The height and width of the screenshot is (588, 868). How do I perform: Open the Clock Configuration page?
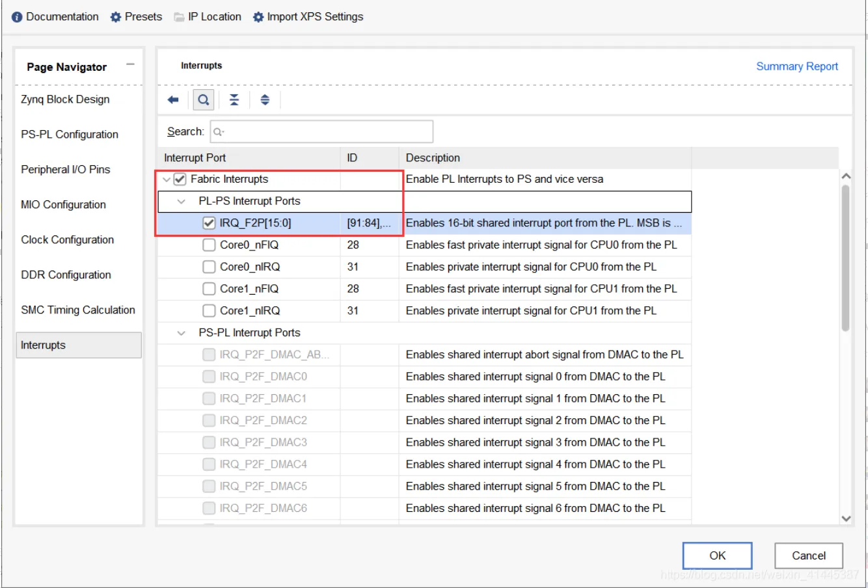pos(67,240)
